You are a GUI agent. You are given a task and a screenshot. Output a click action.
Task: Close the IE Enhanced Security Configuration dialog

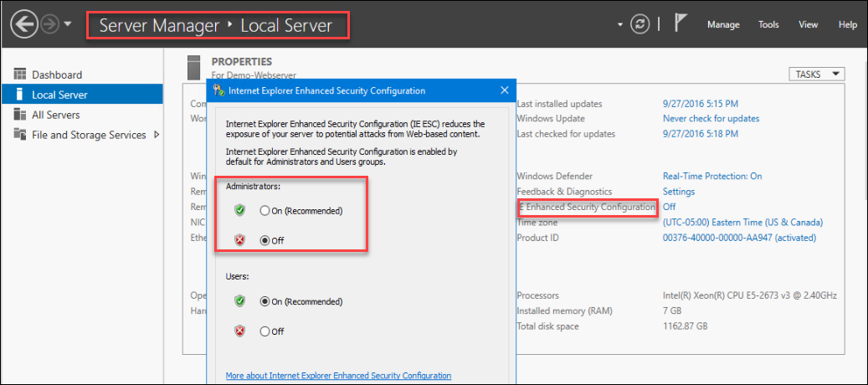coord(504,90)
